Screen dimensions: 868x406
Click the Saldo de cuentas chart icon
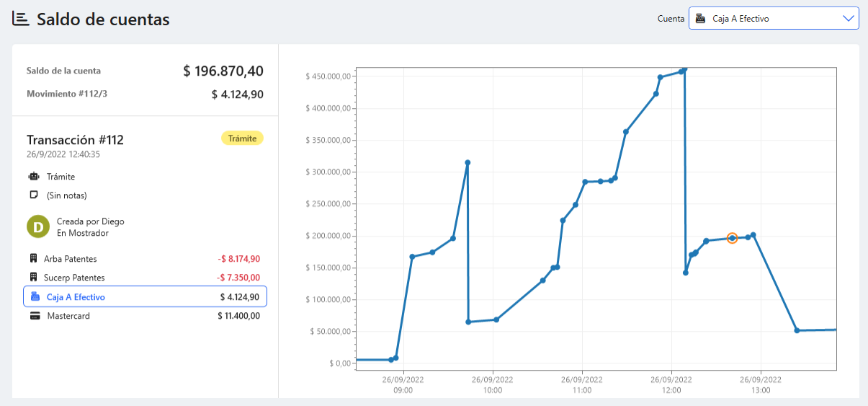click(x=21, y=19)
